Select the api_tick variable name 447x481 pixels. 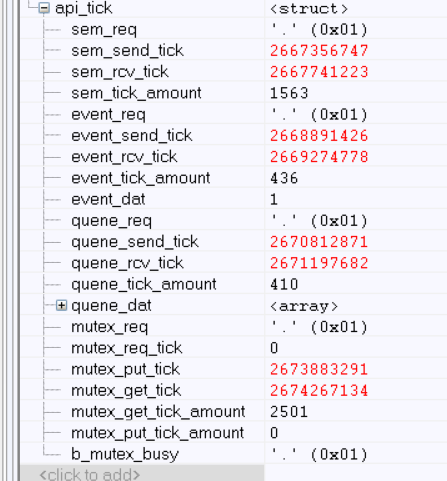click(x=84, y=8)
